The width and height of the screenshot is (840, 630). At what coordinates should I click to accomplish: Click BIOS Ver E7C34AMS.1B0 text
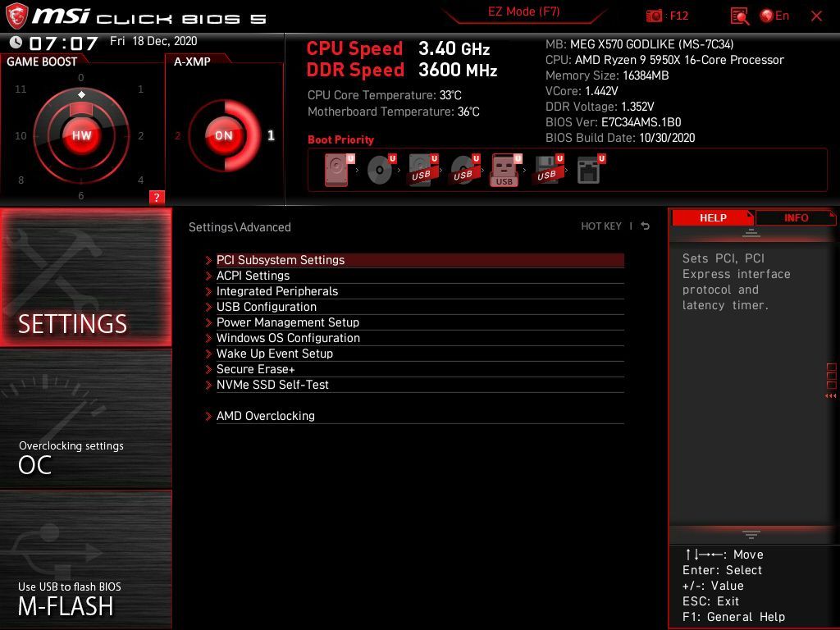point(614,122)
